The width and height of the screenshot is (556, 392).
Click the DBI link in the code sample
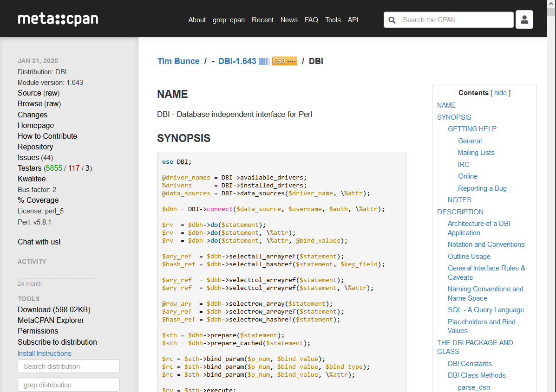tap(182, 162)
